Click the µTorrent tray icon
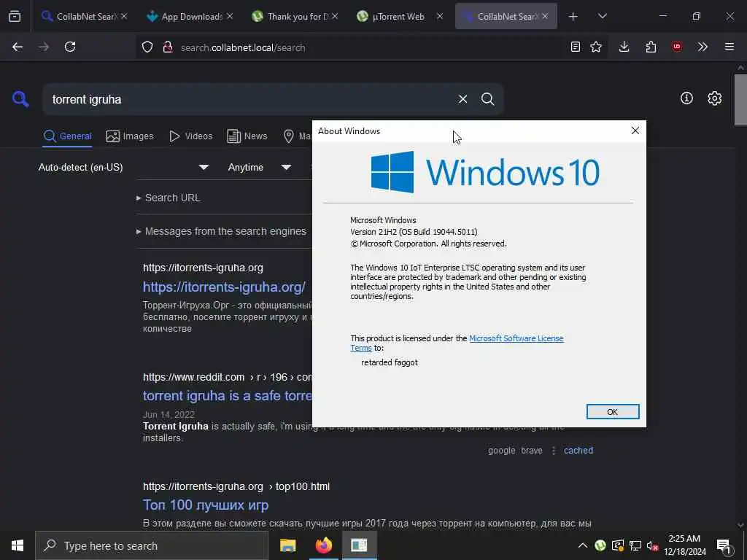The width and height of the screenshot is (747, 560). (x=600, y=545)
